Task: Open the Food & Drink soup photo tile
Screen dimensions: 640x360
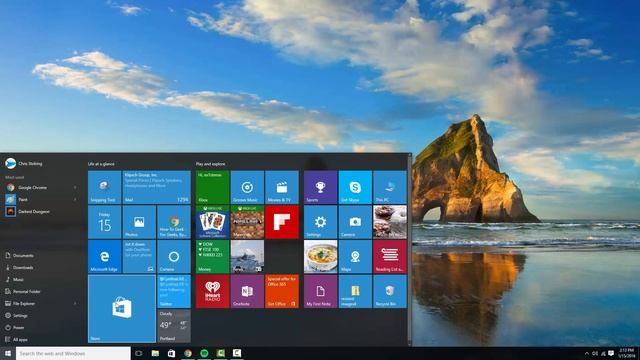Action: (320, 257)
